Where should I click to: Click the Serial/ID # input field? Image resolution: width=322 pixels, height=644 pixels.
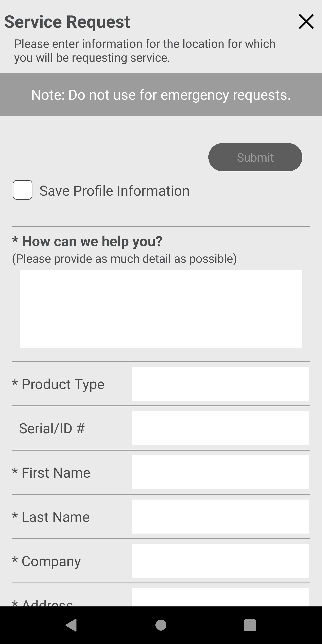pos(220,428)
